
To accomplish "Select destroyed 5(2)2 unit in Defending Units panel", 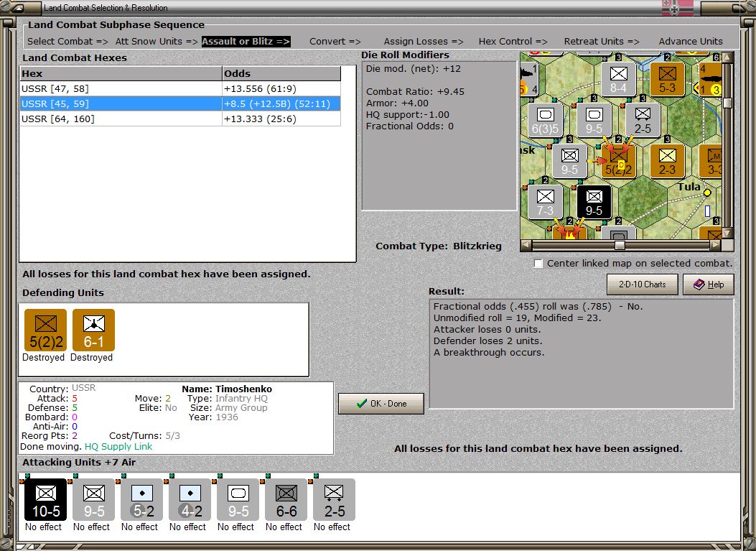I will point(45,330).
